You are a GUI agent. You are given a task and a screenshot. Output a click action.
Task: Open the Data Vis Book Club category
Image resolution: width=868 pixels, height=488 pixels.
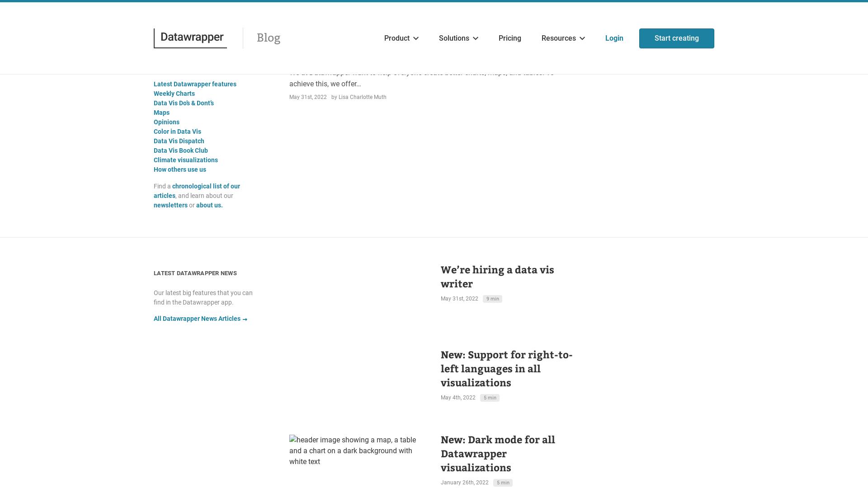(181, 150)
